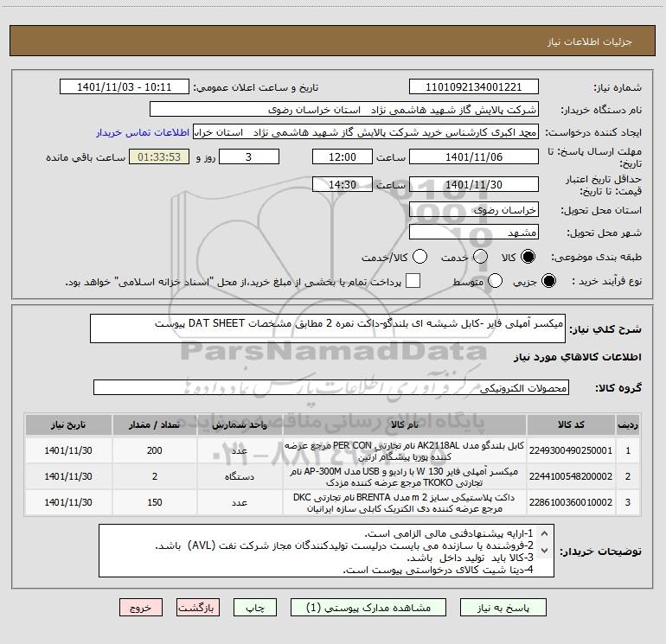Open the اطلاعات تماس خریدار link
Screen dimensions: 666x644
(143, 132)
